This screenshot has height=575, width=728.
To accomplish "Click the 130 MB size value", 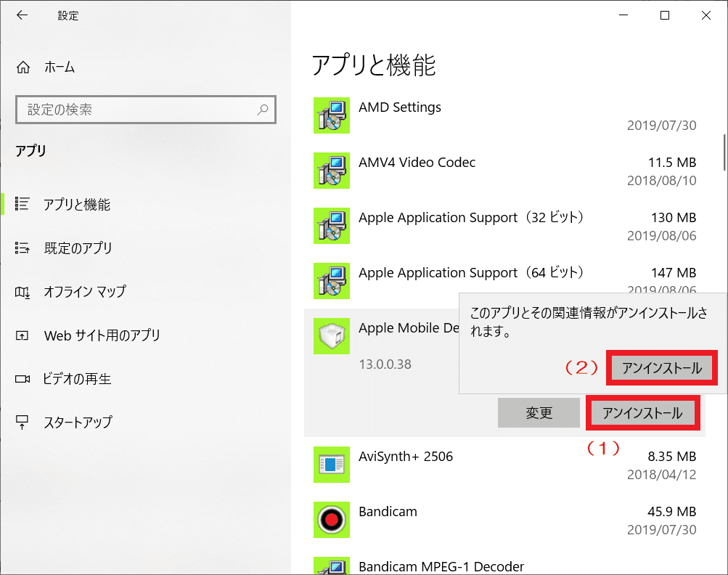I will (x=674, y=217).
